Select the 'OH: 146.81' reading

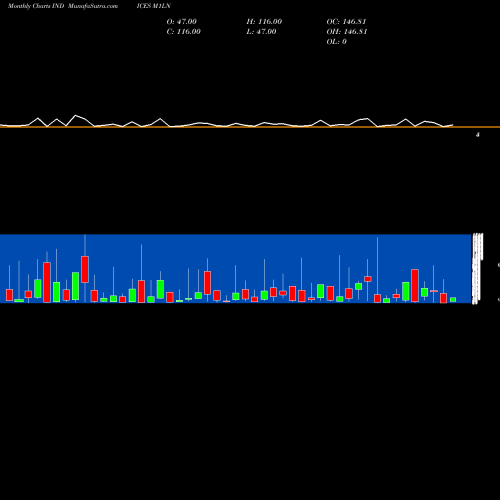pos(347,32)
